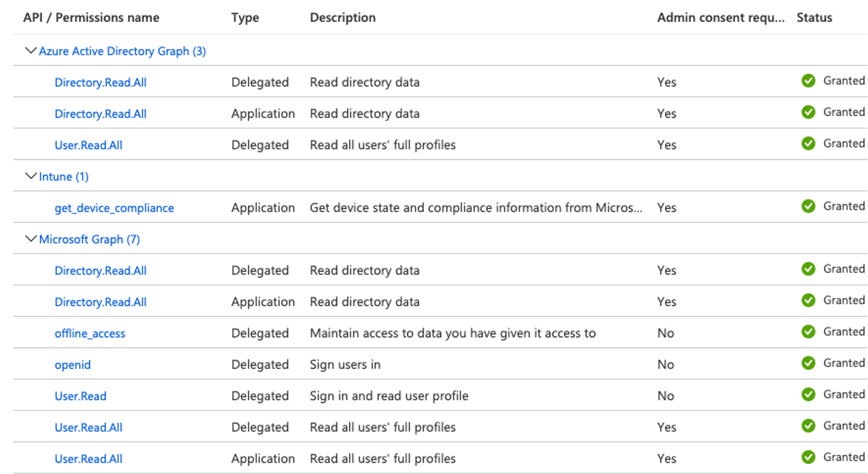Open Application Directory.Read.All under Microsoft Graph
Screen dimensions: 868x474
(x=100, y=301)
